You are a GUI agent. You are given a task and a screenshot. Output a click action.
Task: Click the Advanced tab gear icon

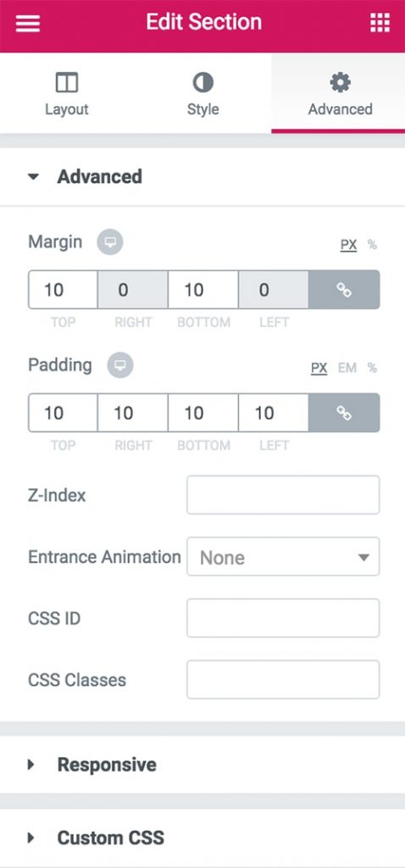[340, 83]
